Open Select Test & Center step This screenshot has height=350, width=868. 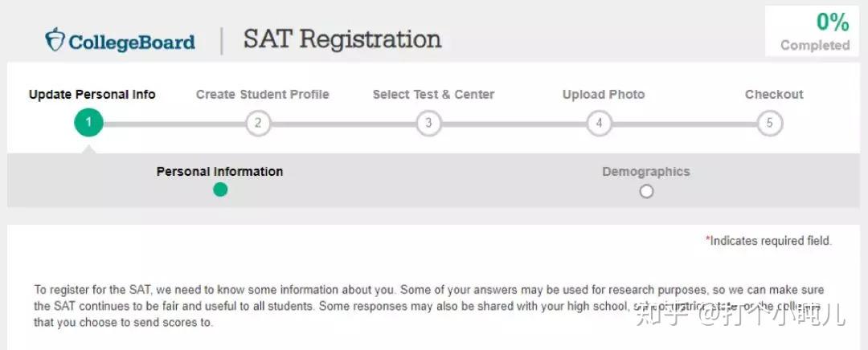click(x=433, y=94)
